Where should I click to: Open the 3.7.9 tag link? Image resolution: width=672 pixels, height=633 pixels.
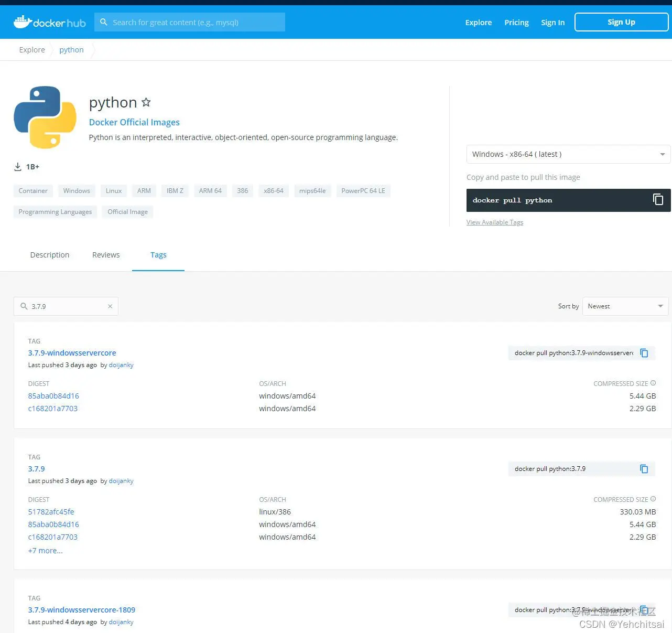click(36, 469)
